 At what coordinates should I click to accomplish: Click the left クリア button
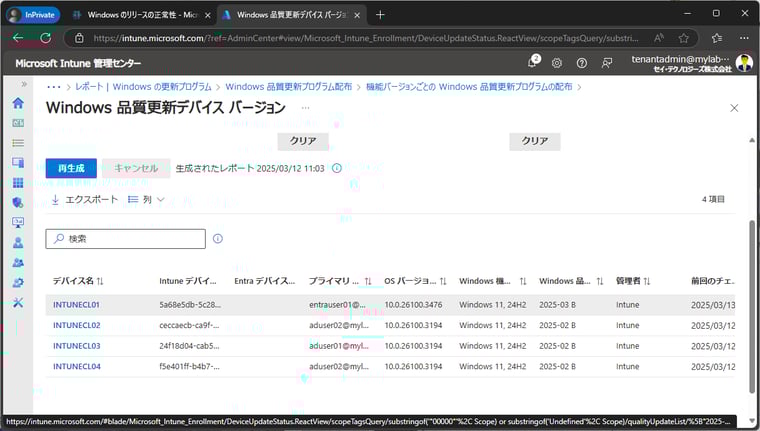[x=303, y=141]
